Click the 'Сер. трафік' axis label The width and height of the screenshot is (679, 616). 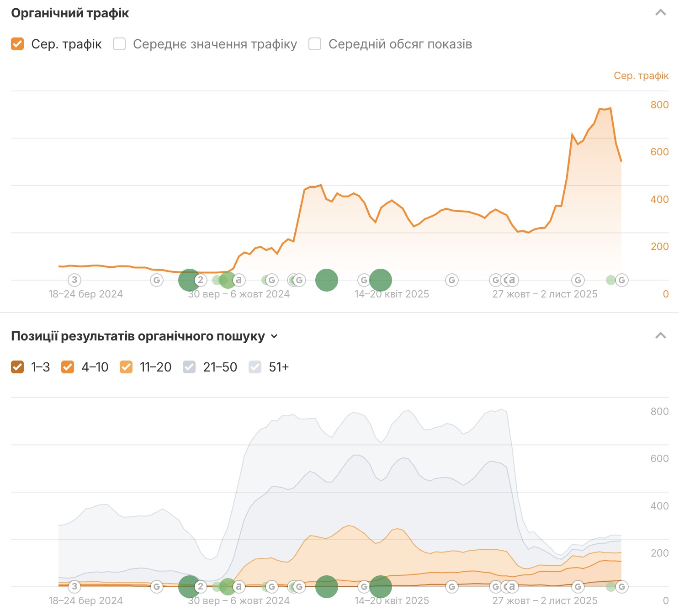[641, 76]
